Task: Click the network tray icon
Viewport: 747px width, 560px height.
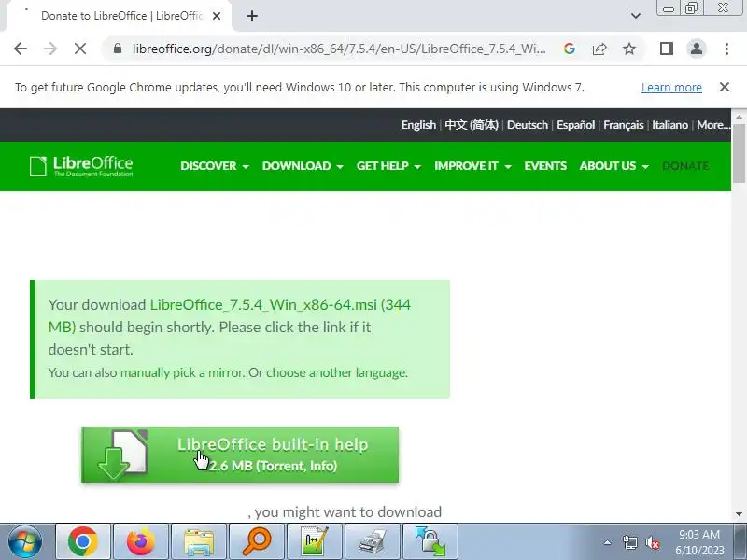Action: pyautogui.click(x=629, y=542)
